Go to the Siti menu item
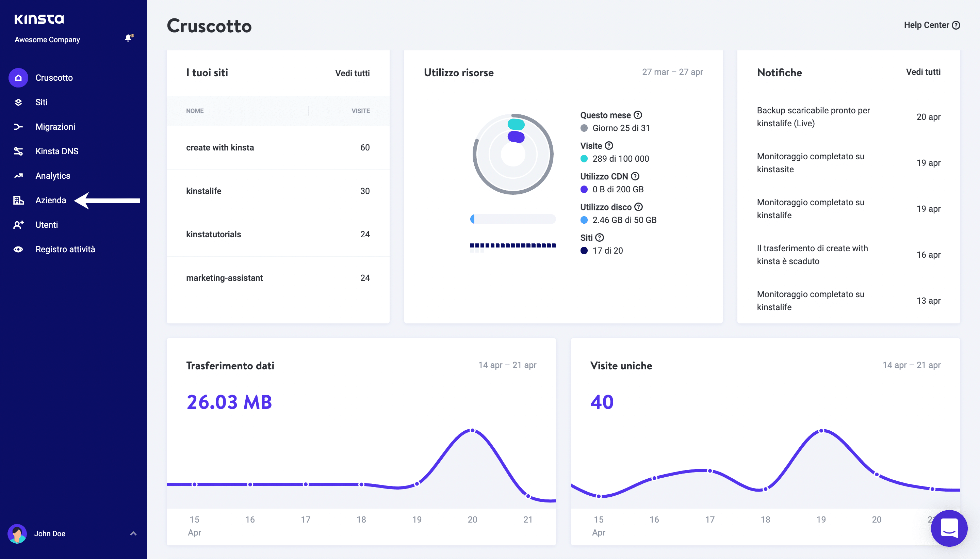This screenshot has width=980, height=559. click(x=42, y=102)
